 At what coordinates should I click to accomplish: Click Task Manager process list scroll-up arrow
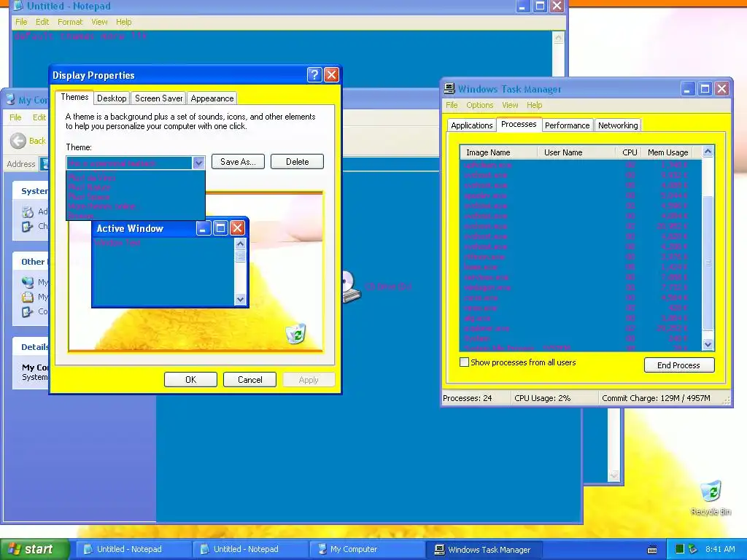pyautogui.click(x=708, y=152)
